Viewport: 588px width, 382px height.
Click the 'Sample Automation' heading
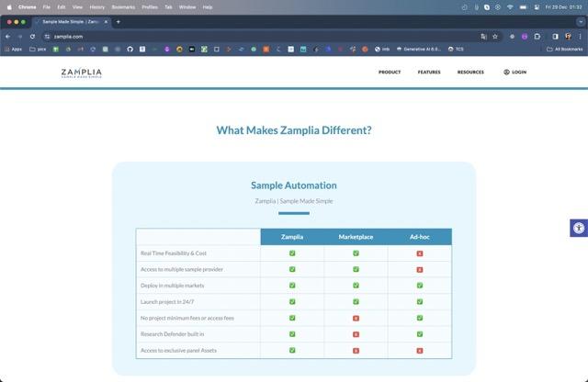[x=294, y=185]
